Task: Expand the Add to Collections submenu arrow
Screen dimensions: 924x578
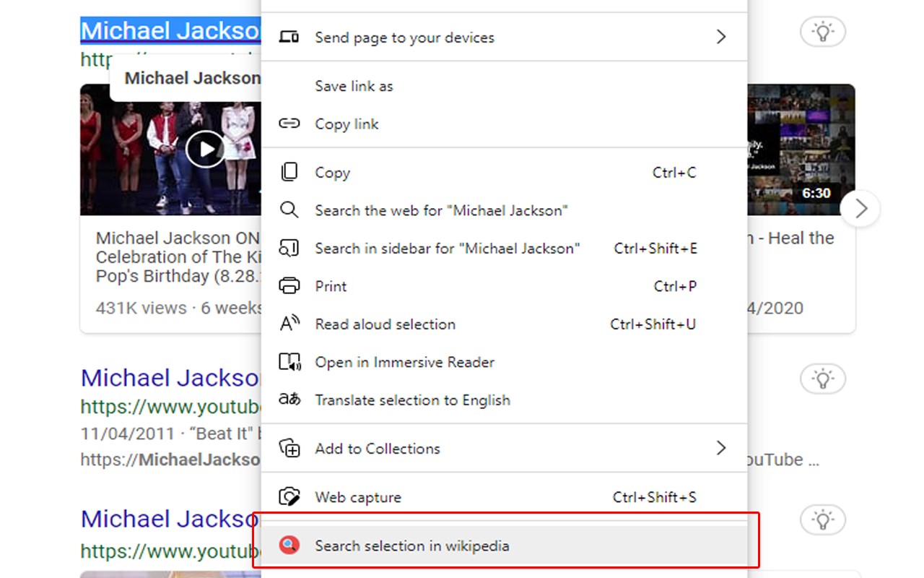Action: click(x=720, y=448)
